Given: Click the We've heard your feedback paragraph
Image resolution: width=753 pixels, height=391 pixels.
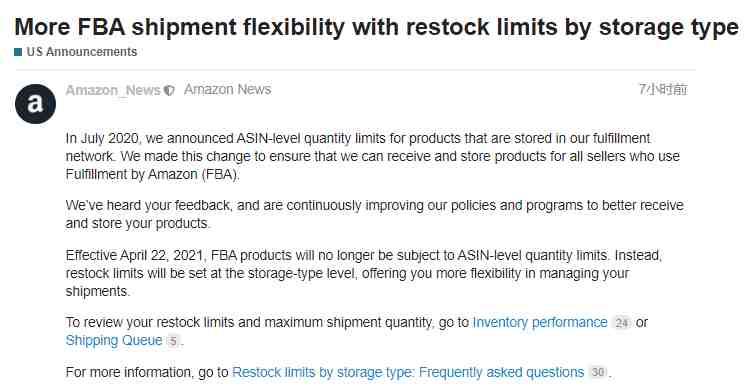Looking at the screenshot, I should [375, 214].
